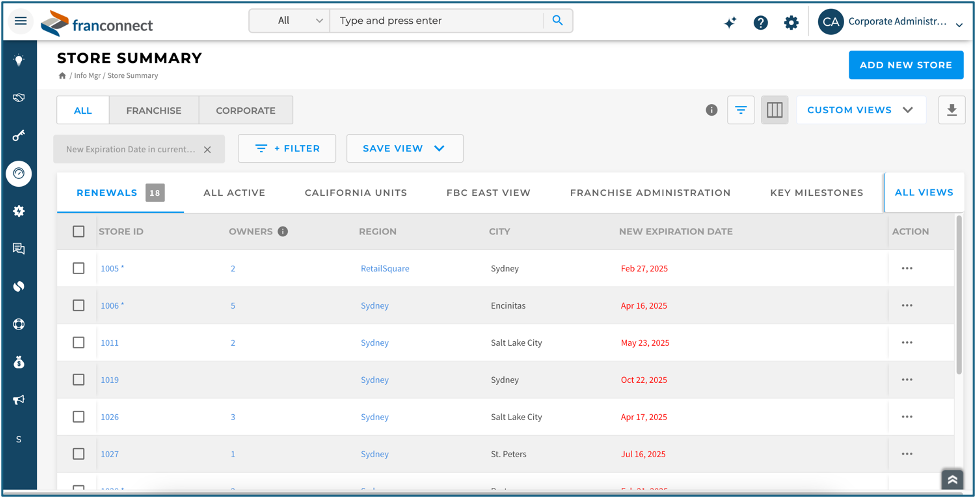Click the search magnifier icon
This screenshot has width=976, height=498.
click(558, 21)
